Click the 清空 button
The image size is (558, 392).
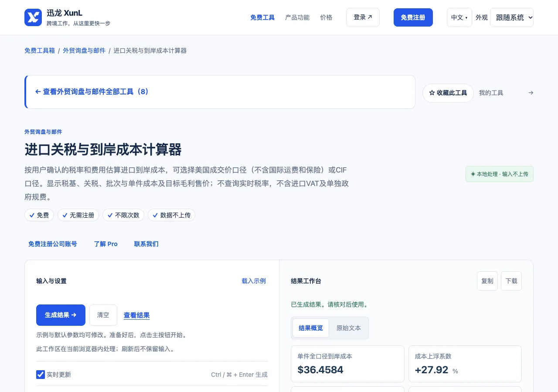(x=103, y=315)
